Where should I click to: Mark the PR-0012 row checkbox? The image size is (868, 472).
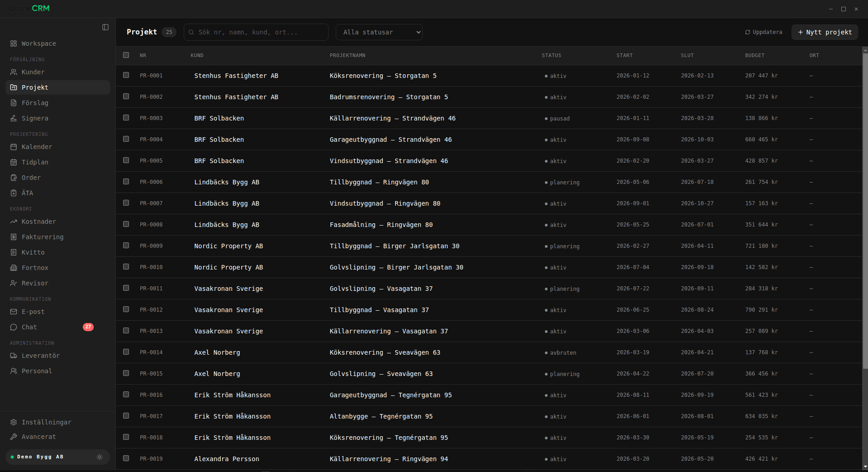[126, 309]
